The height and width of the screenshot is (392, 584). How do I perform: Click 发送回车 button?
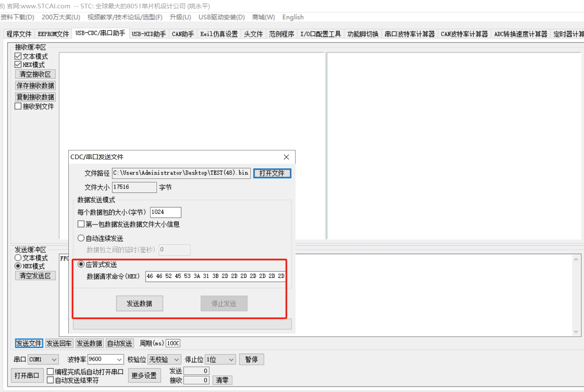[x=59, y=343]
